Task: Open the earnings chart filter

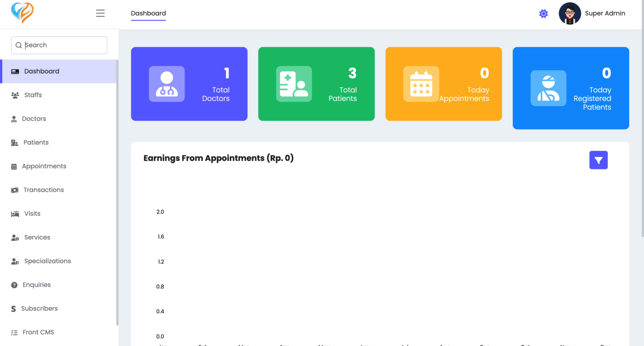Action: coord(598,160)
